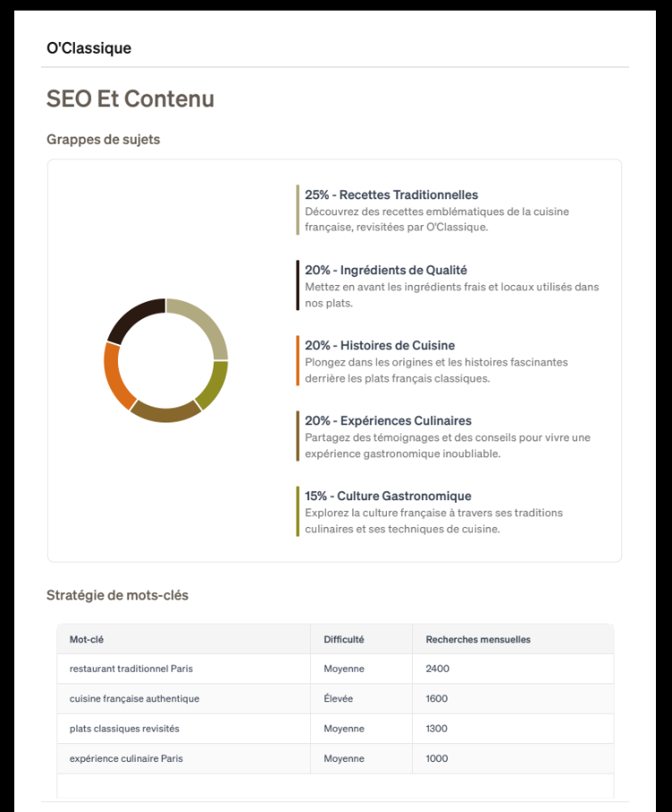Image resolution: width=672 pixels, height=812 pixels.
Task: Select the '15% - Culture Gastronomique' legend heading
Action: [x=388, y=496]
